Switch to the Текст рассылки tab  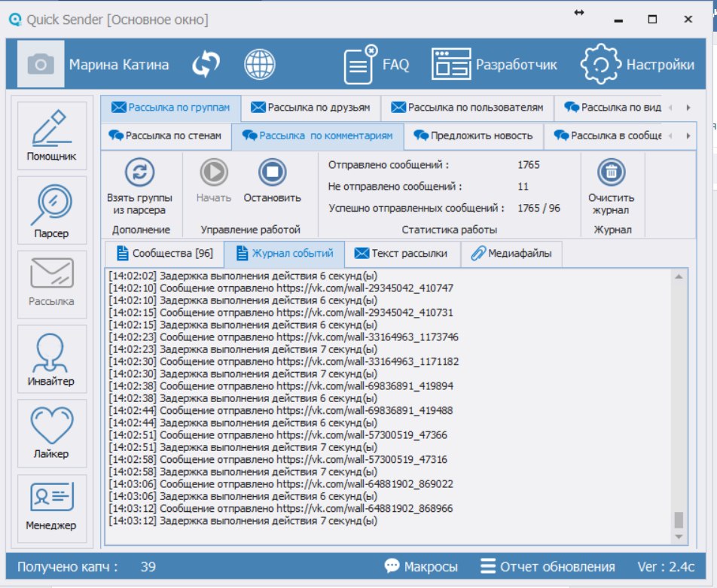(x=401, y=254)
